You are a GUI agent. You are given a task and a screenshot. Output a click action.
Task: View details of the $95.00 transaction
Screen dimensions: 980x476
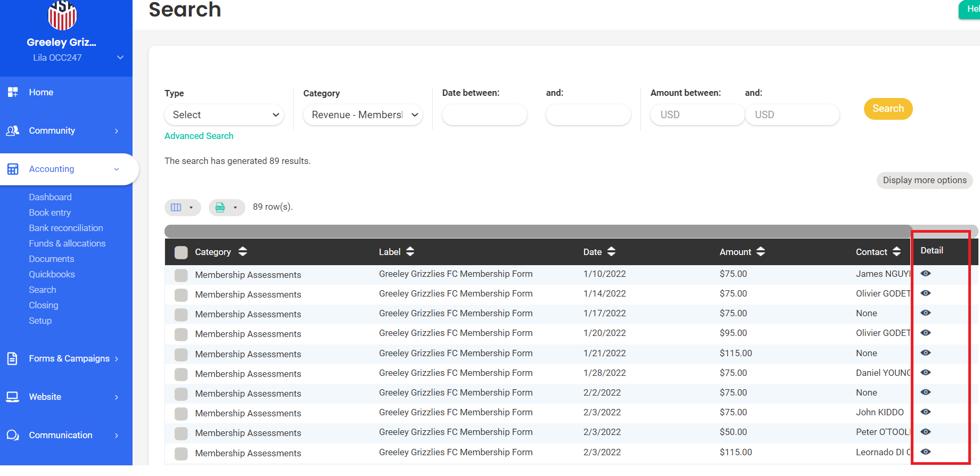(x=926, y=333)
